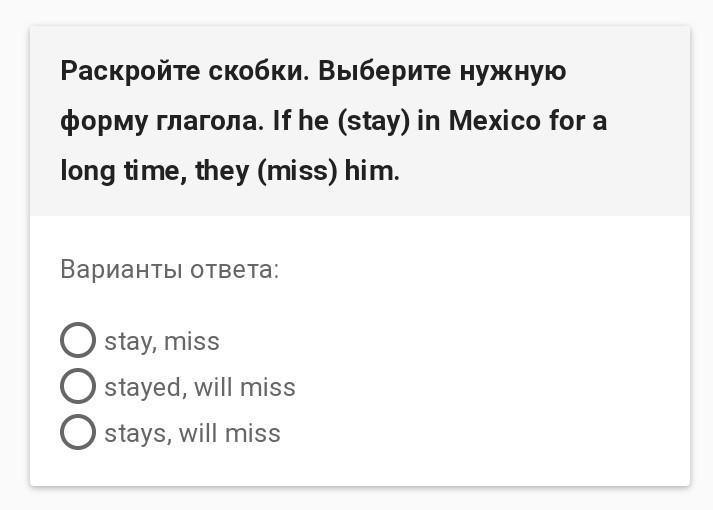Click the word "скобки" in the heading
The width and height of the screenshot is (713, 510).
[x=259, y=71]
